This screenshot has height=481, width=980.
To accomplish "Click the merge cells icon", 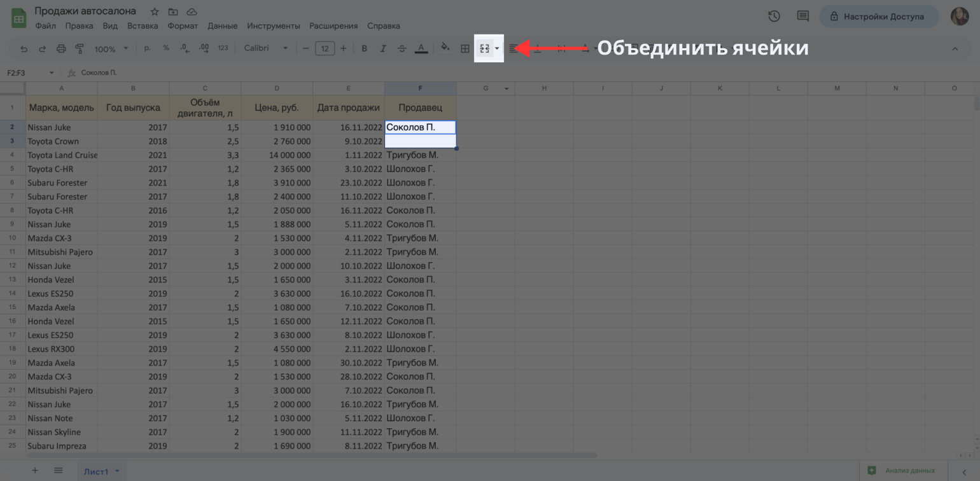I will pyautogui.click(x=484, y=48).
